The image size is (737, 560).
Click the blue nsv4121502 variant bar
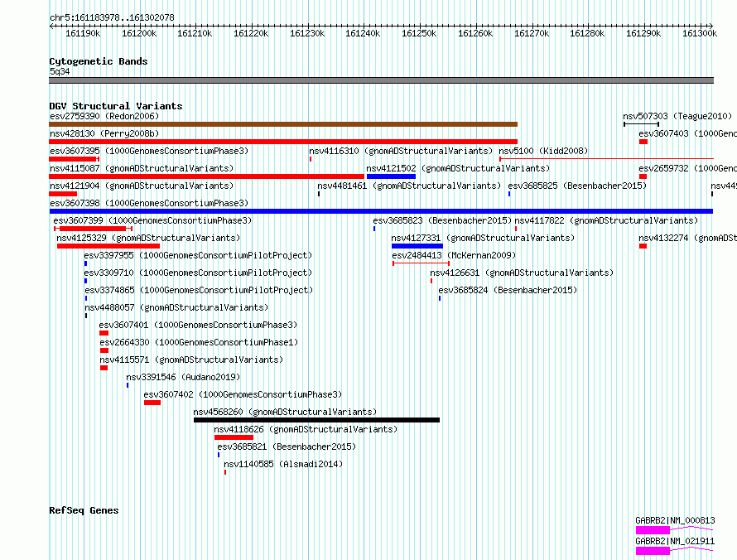pos(391,176)
